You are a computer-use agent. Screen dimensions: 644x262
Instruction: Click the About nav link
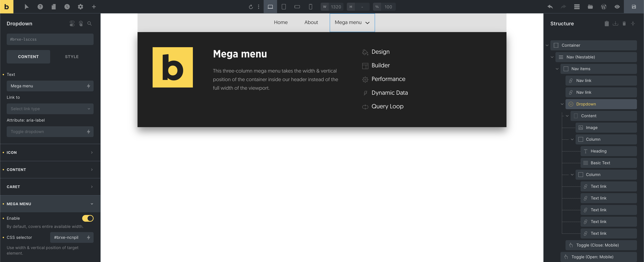311,22
